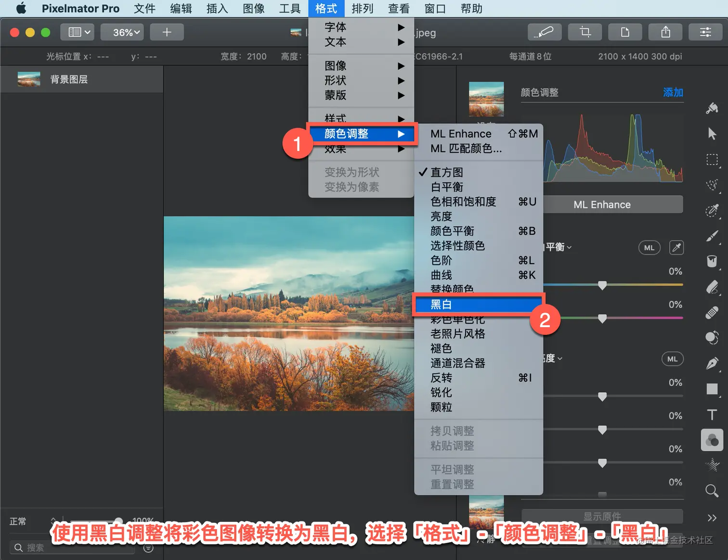Select the Arrange arrow tool
Screen dimensions: 728x560
pos(712,134)
